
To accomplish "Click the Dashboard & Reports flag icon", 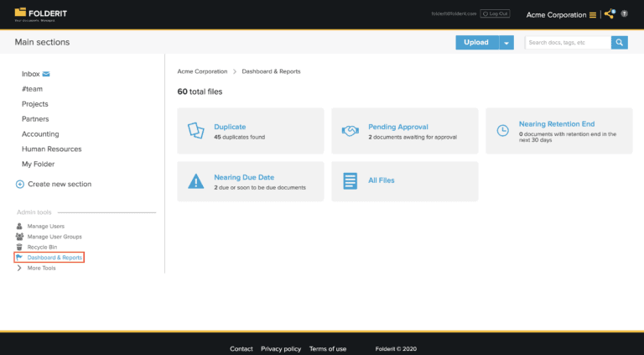I will [x=19, y=258].
